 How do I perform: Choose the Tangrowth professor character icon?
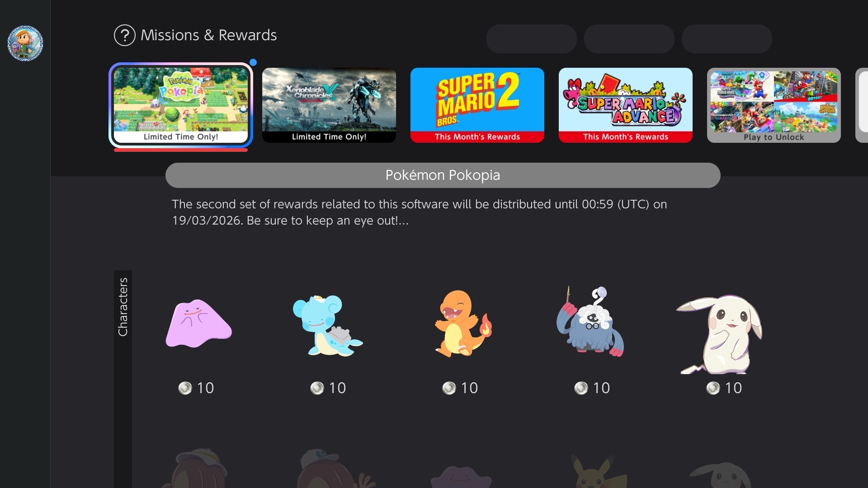click(x=590, y=322)
